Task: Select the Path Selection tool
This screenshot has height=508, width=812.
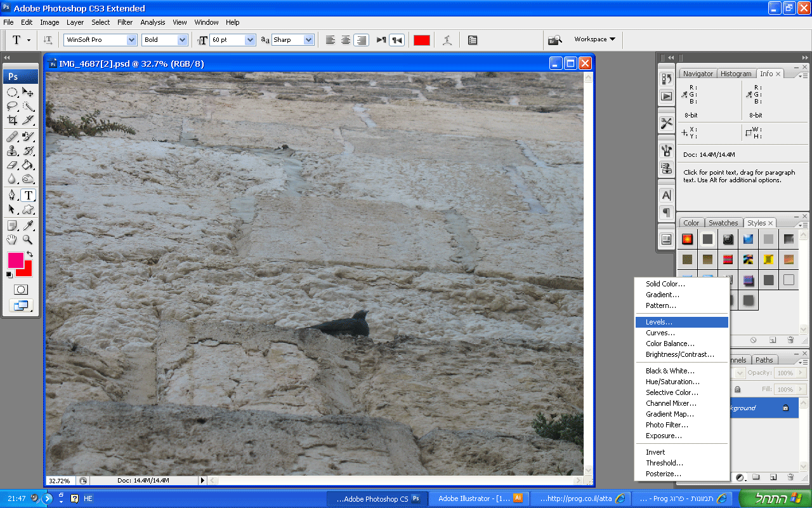Action: tap(12, 210)
